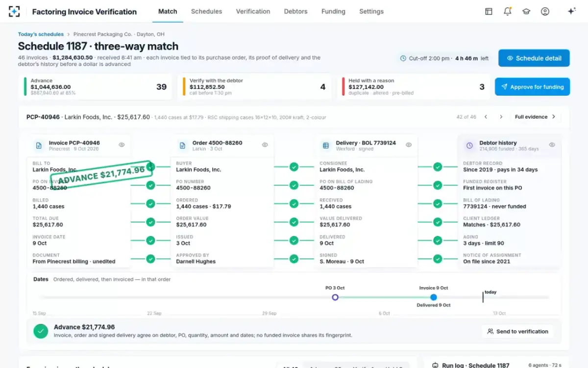
Task: Open the user account profile icon
Action: pos(545,11)
